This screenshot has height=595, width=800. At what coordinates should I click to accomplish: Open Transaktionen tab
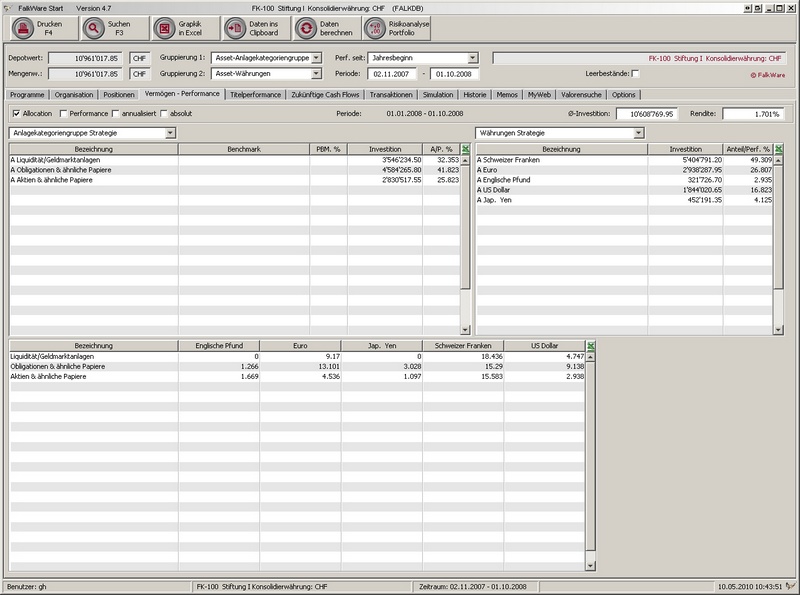pyautogui.click(x=391, y=95)
